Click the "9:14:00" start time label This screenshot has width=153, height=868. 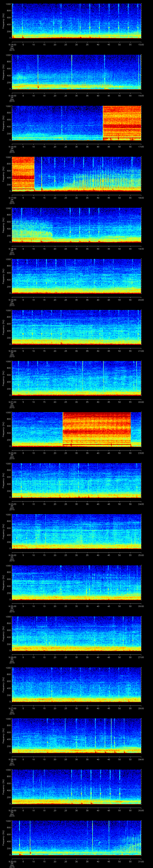12,44
